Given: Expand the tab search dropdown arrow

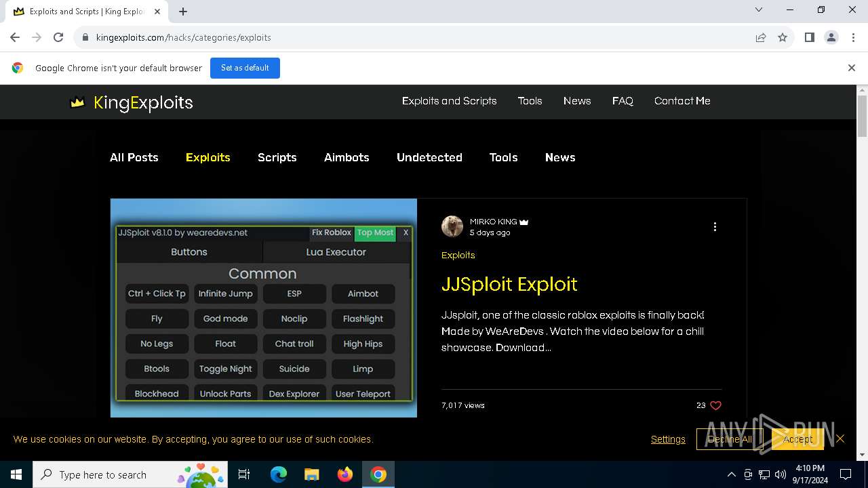Looking at the screenshot, I should pyautogui.click(x=759, y=9).
